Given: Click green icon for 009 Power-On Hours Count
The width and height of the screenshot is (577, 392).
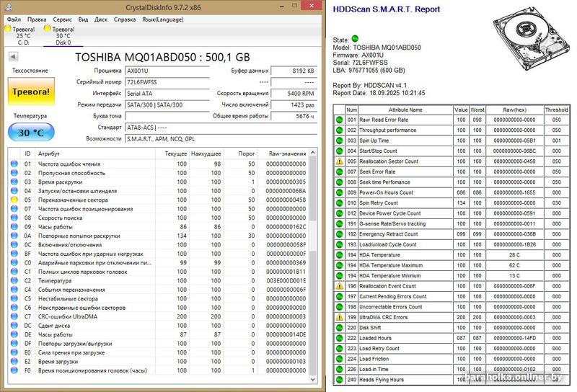Looking at the screenshot, I should click(x=339, y=192).
